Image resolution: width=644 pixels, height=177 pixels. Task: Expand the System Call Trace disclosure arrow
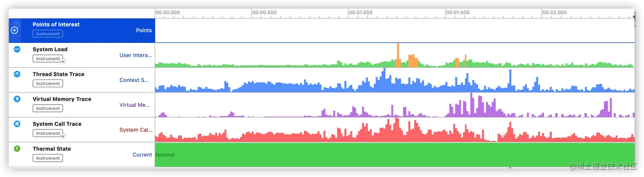(63, 136)
